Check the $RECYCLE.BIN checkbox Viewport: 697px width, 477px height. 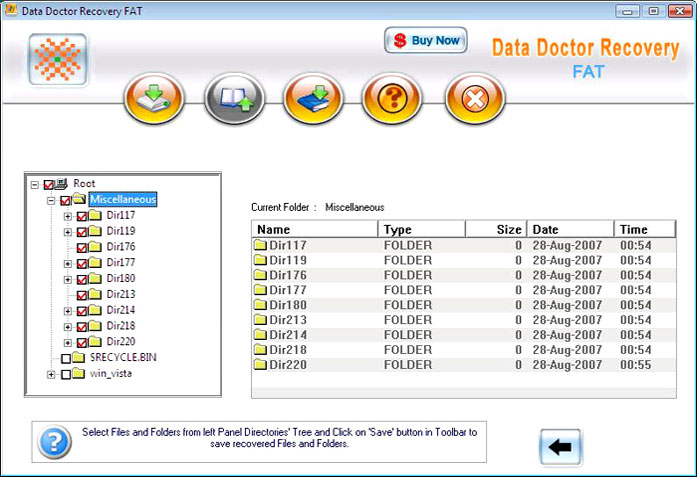pos(66,358)
